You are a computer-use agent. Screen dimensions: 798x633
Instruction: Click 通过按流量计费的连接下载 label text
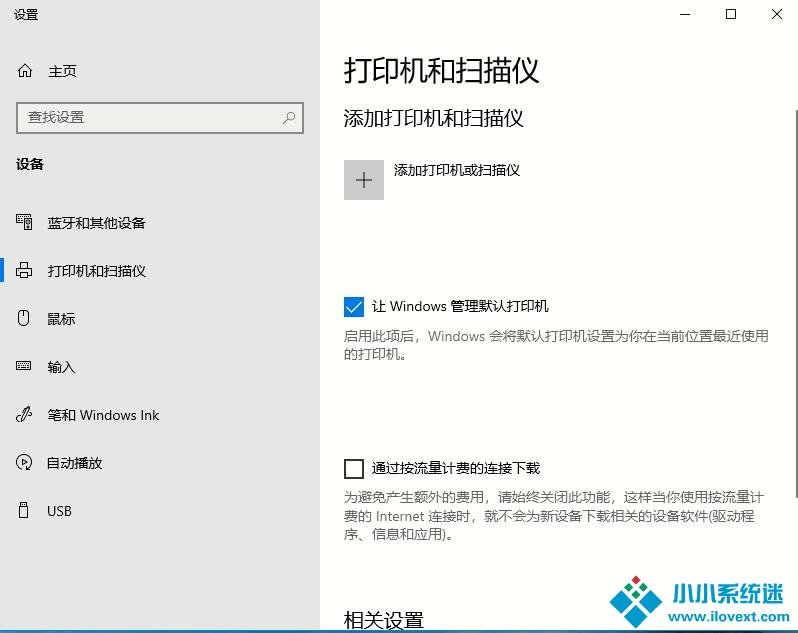pyautogui.click(x=455, y=468)
